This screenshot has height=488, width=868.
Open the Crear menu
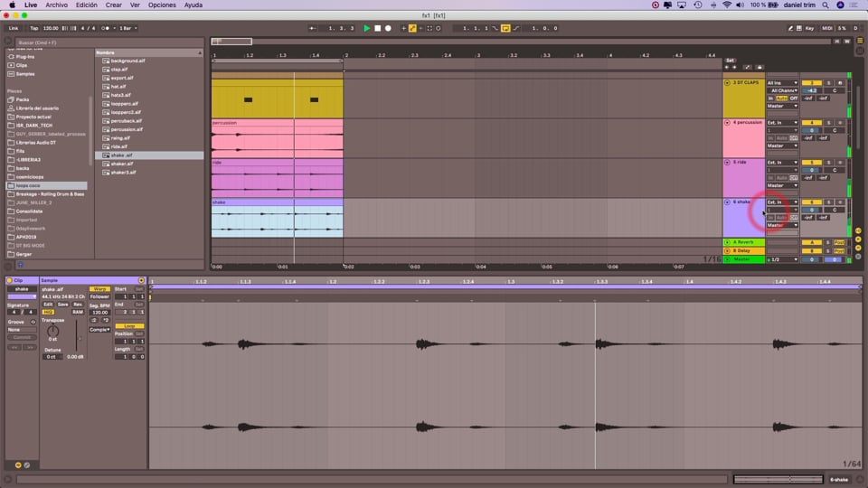(114, 5)
